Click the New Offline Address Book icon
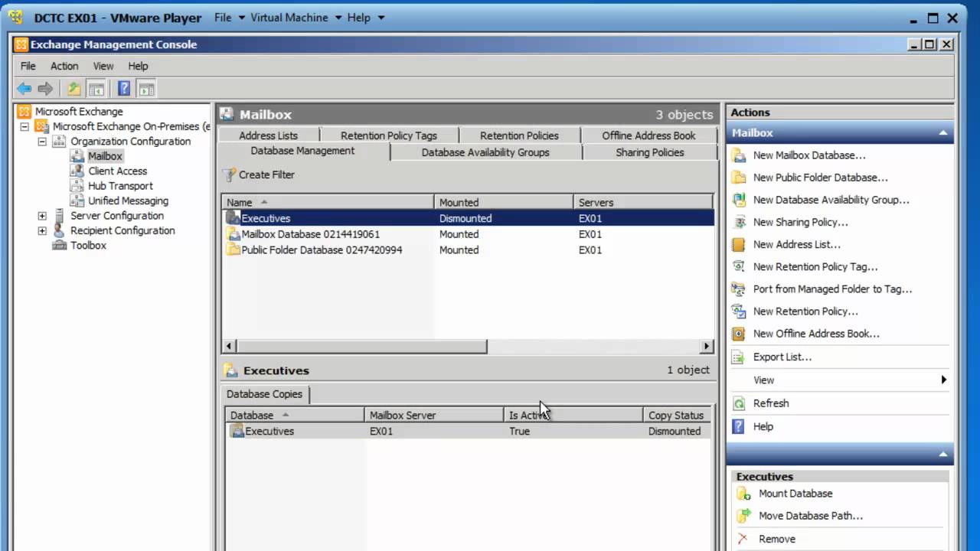Screen dimensions: 980x551 [739, 334]
